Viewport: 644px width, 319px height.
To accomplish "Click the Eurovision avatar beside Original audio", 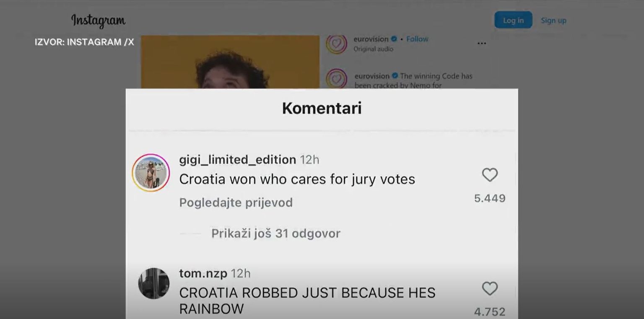I will (337, 44).
